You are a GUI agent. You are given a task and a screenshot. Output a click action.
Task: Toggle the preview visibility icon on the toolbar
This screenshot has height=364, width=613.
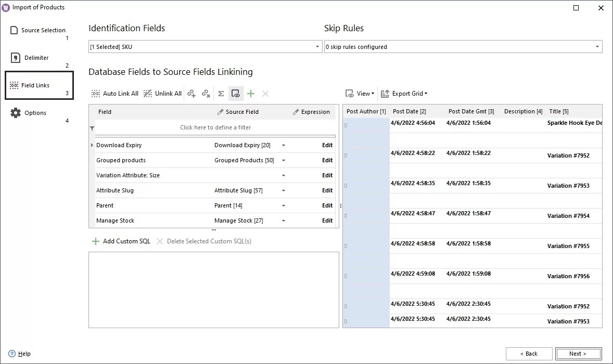click(x=236, y=94)
